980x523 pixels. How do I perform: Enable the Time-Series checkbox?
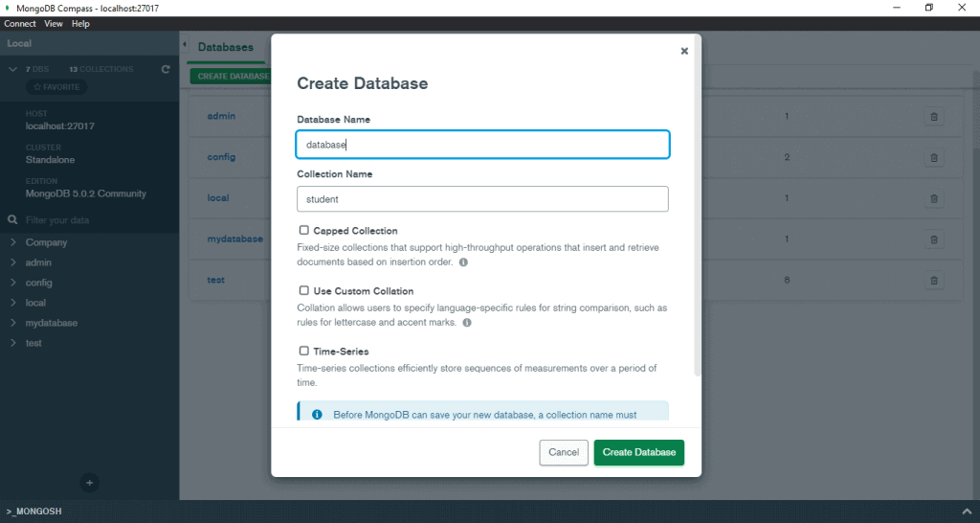[x=303, y=351]
